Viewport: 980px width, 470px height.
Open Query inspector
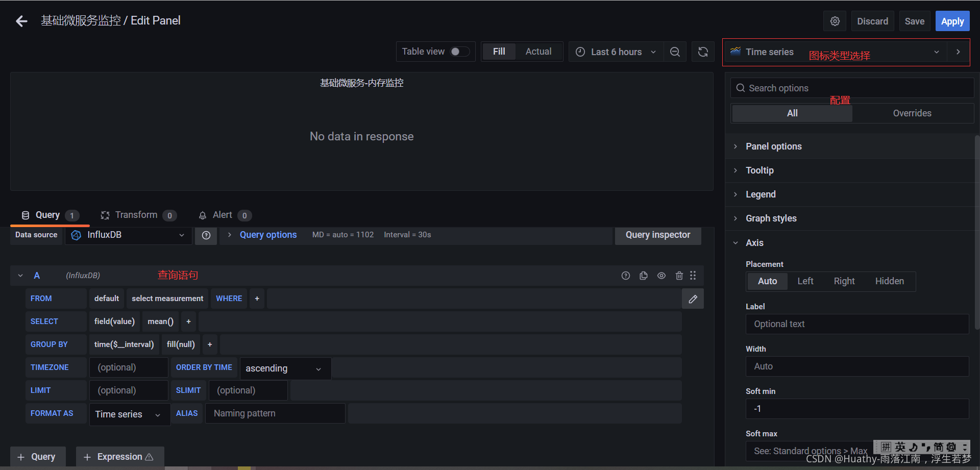pos(658,235)
